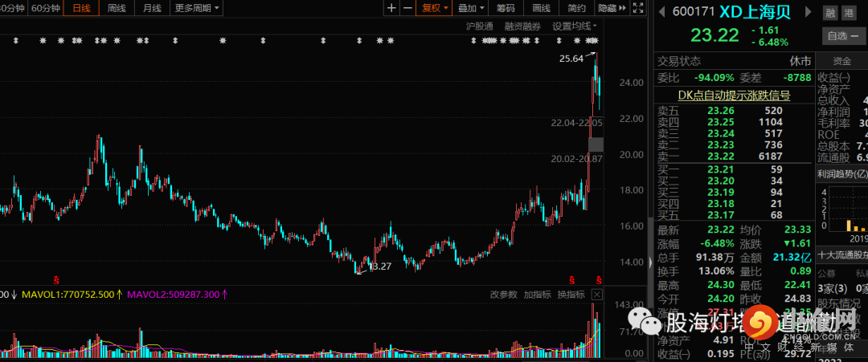Image resolution: width=868 pixels, height=362 pixels.
Task: Open 复权 adjustment dropdown
Action: click(435, 8)
